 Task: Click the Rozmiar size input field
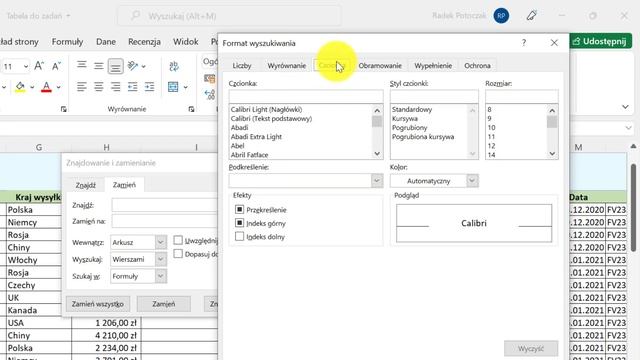[x=522, y=96]
